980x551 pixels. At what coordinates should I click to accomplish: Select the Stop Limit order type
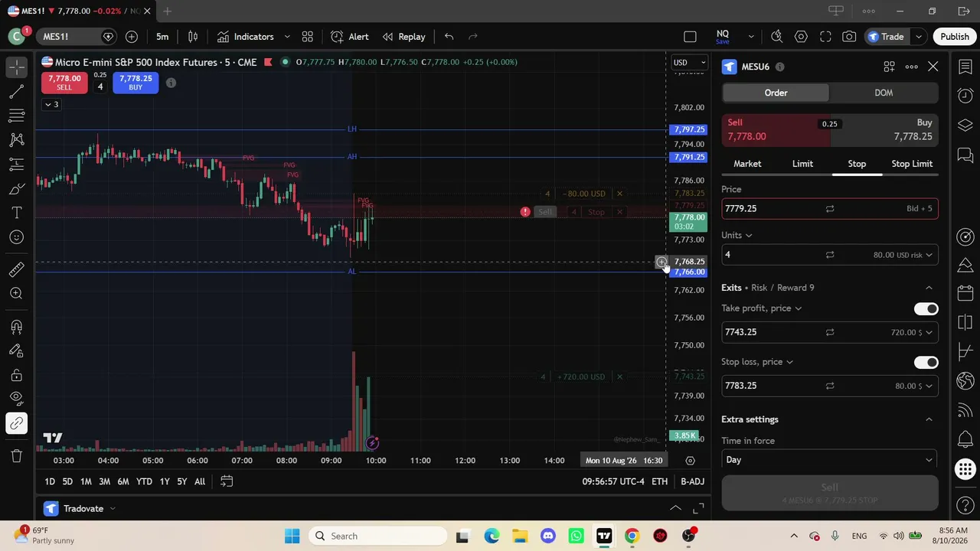point(912,164)
